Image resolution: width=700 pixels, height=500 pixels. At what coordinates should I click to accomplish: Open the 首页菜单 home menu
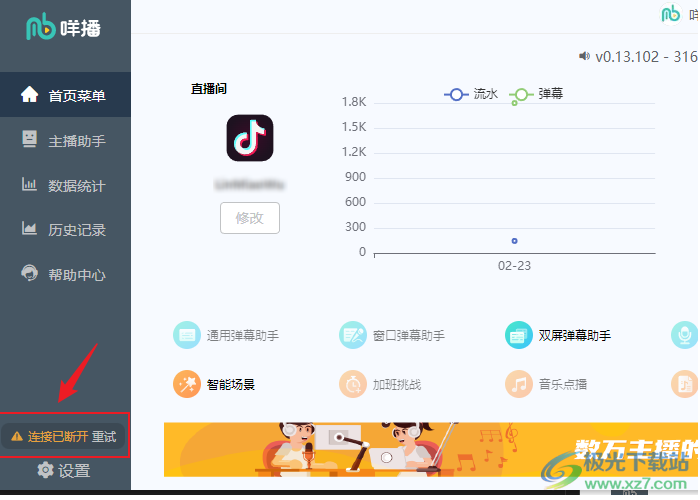point(65,95)
